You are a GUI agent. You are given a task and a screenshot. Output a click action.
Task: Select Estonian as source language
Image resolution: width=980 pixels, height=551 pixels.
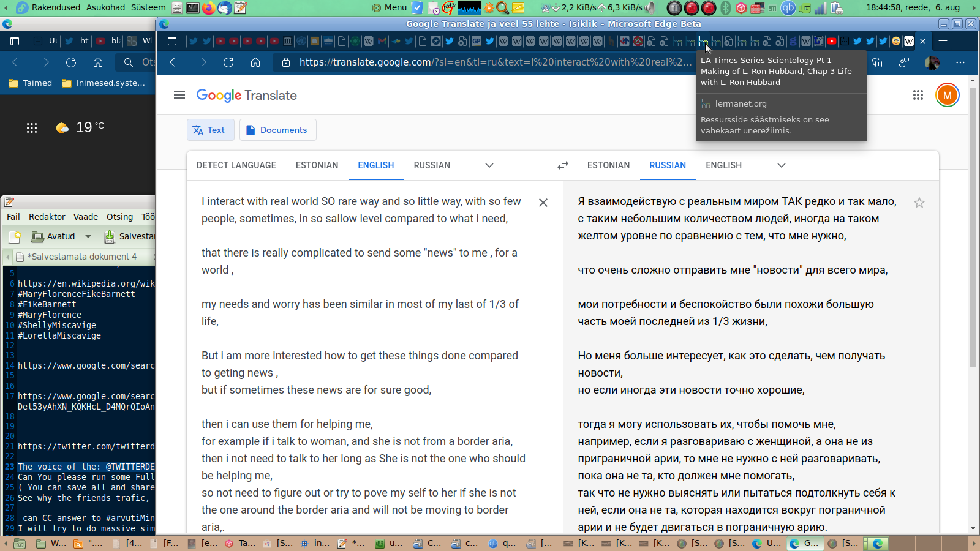[317, 165]
